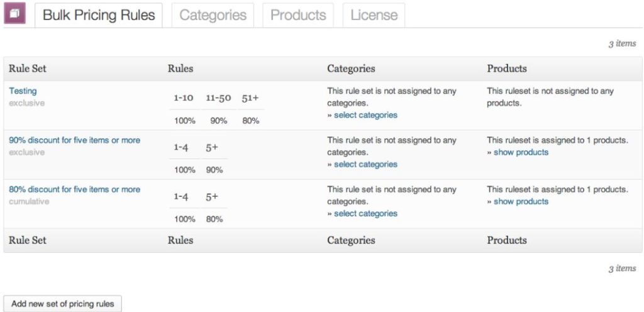644x312 pixels.
Task: Click the 51+ quantity range in Testing
Action: (250, 98)
